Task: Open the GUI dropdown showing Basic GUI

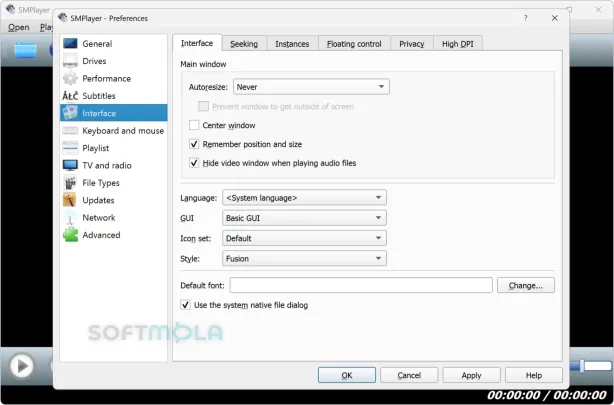Action: (x=304, y=218)
